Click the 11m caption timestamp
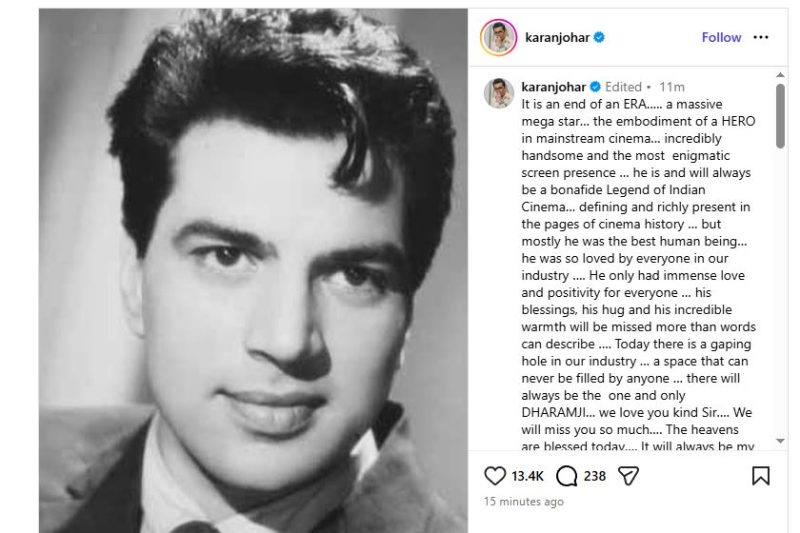 coord(671,87)
